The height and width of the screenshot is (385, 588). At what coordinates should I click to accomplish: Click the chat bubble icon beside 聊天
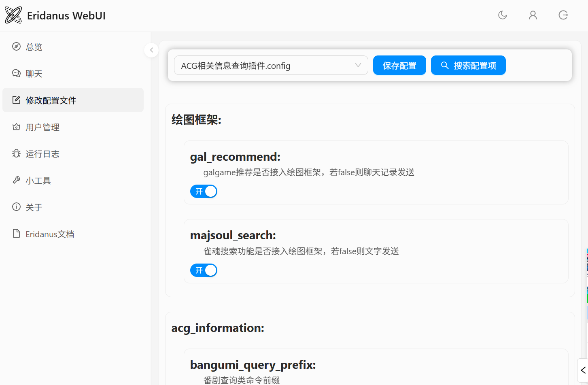(x=16, y=73)
